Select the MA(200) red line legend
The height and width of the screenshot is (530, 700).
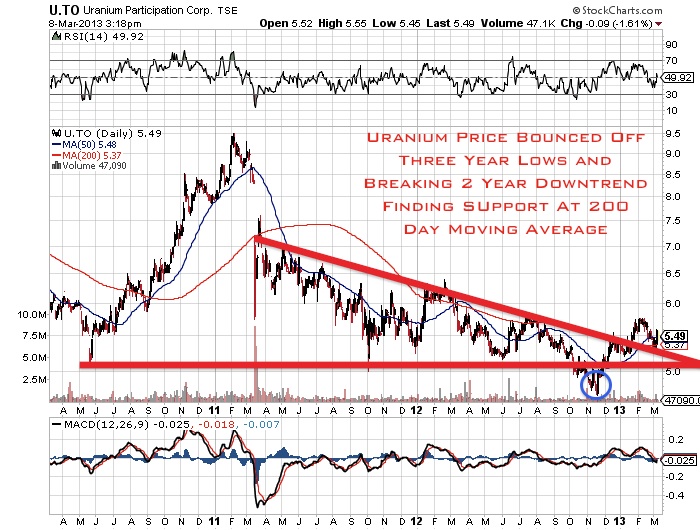click(87, 155)
